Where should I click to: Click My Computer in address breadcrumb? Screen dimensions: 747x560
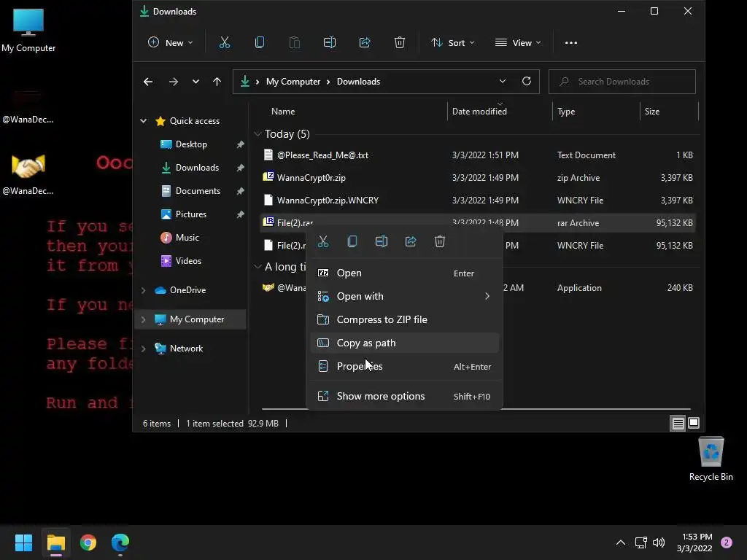click(x=293, y=82)
